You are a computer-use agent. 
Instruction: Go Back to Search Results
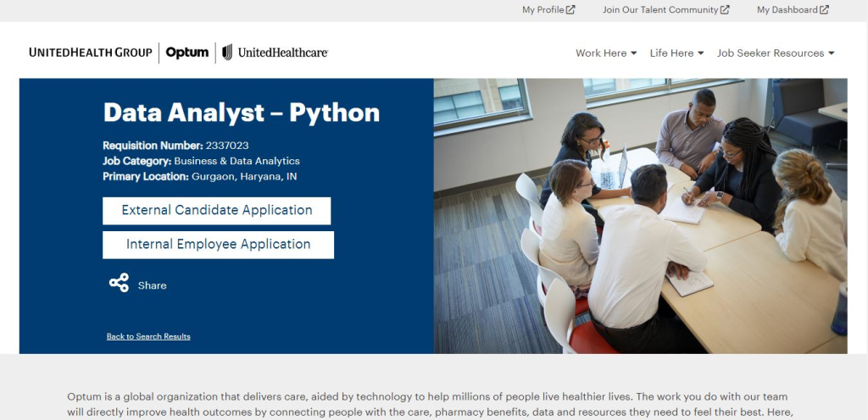[x=148, y=336]
